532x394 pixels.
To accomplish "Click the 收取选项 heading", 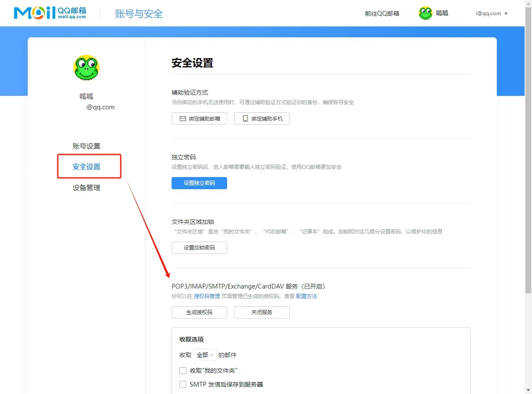I will (192, 339).
